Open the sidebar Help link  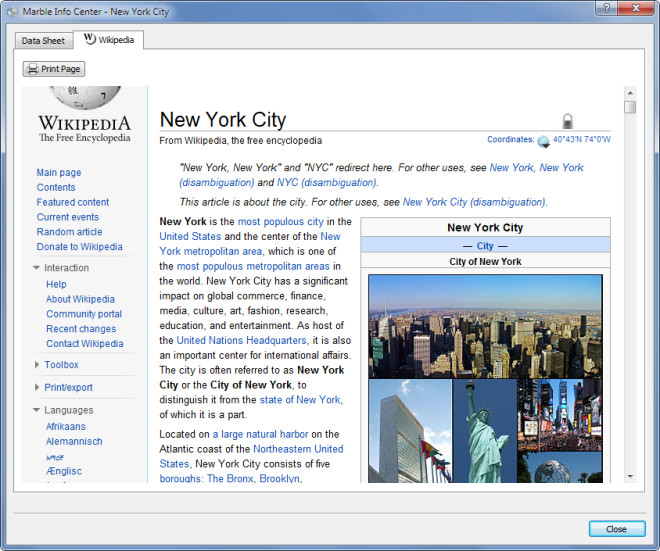(x=56, y=284)
